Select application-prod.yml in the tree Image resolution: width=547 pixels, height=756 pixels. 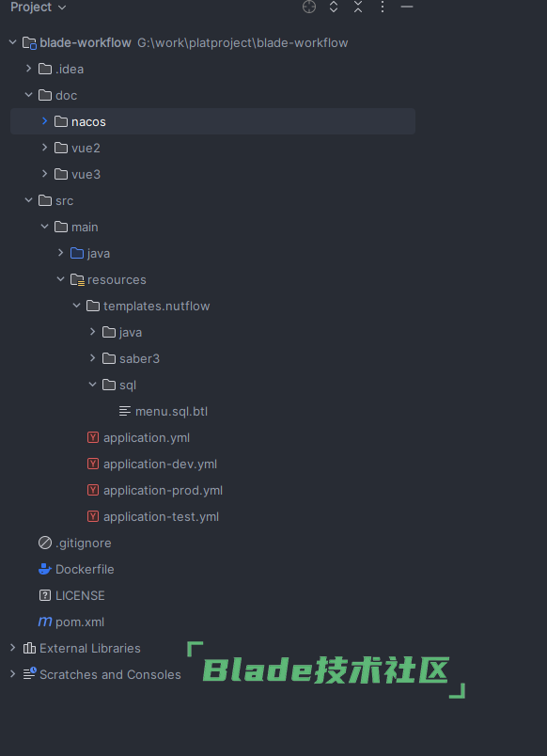pos(163,490)
